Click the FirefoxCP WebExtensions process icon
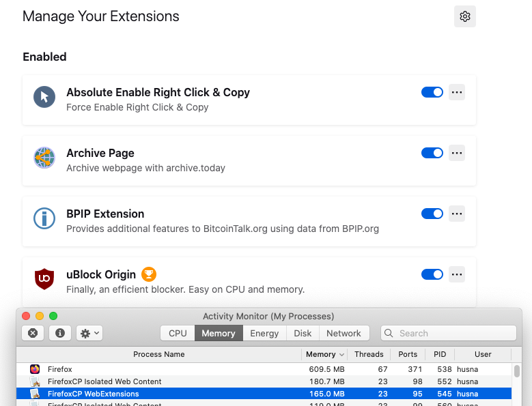532x406 pixels. click(x=35, y=394)
